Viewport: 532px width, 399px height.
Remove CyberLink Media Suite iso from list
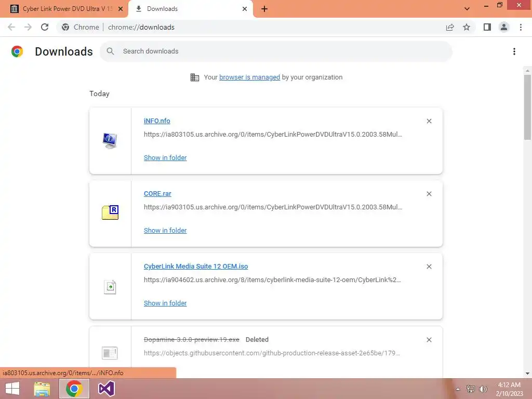tap(429, 267)
